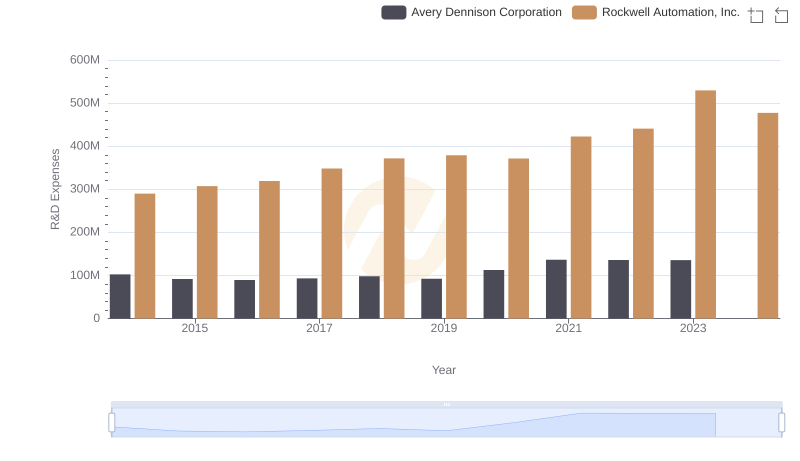Click the Rockwell Automation bar for 2015

tap(207, 252)
